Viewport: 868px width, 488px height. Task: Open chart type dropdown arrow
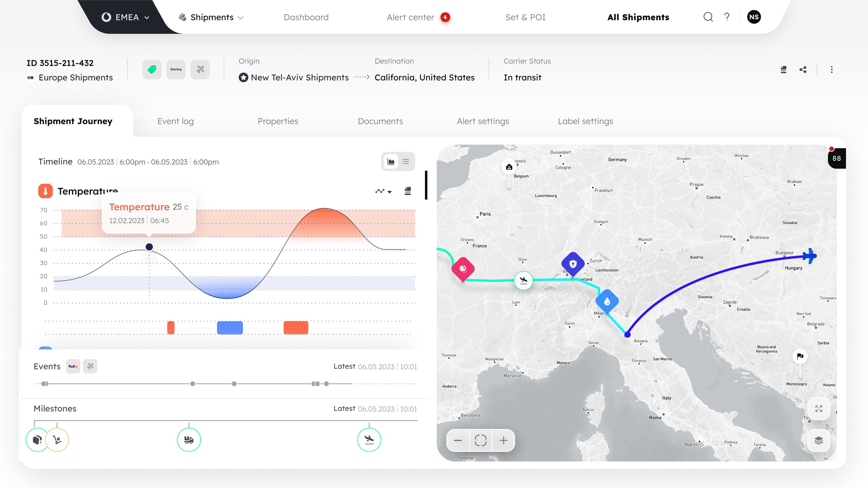click(x=389, y=192)
